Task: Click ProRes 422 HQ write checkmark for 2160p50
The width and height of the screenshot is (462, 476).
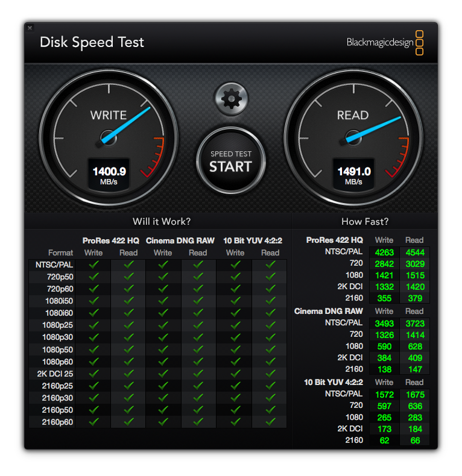Action: pos(93,410)
